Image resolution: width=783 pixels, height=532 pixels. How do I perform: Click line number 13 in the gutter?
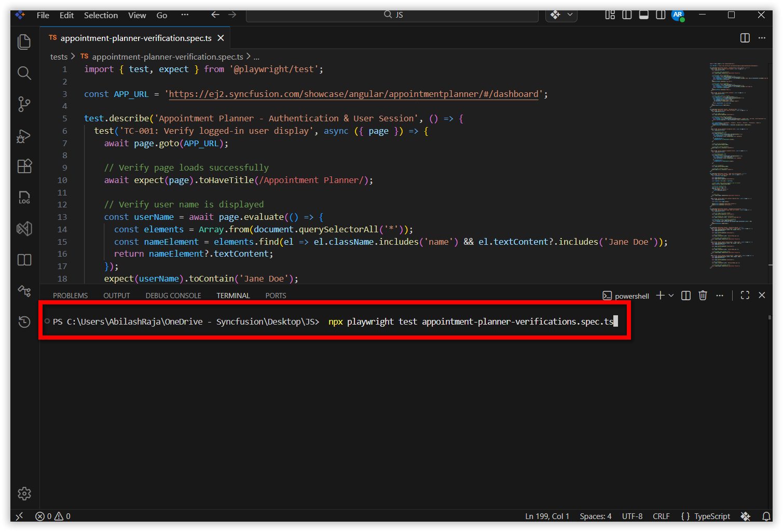tap(62, 217)
